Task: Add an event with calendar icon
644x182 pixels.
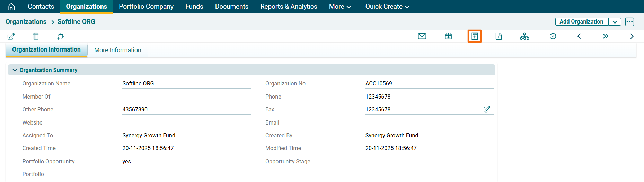Action: [x=448, y=36]
